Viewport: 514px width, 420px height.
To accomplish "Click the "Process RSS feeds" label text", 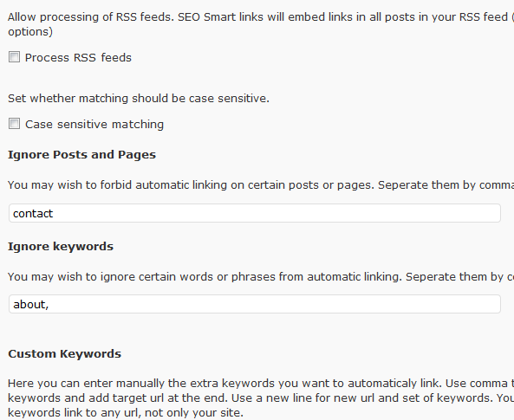I will point(78,58).
